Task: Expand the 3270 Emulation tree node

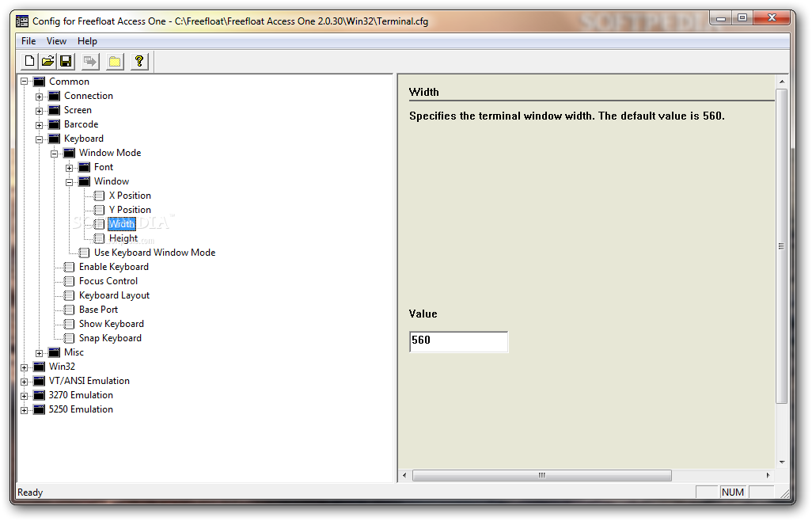Action: 24,396
